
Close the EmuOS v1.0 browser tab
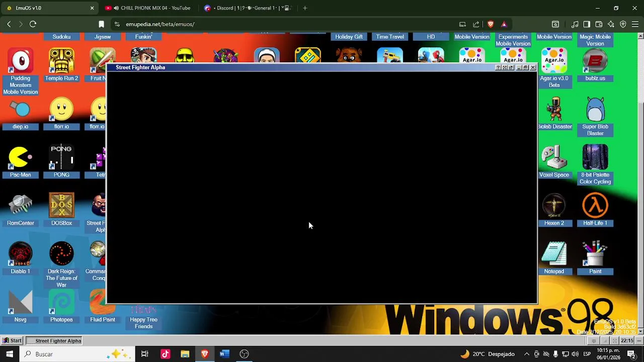click(92, 8)
